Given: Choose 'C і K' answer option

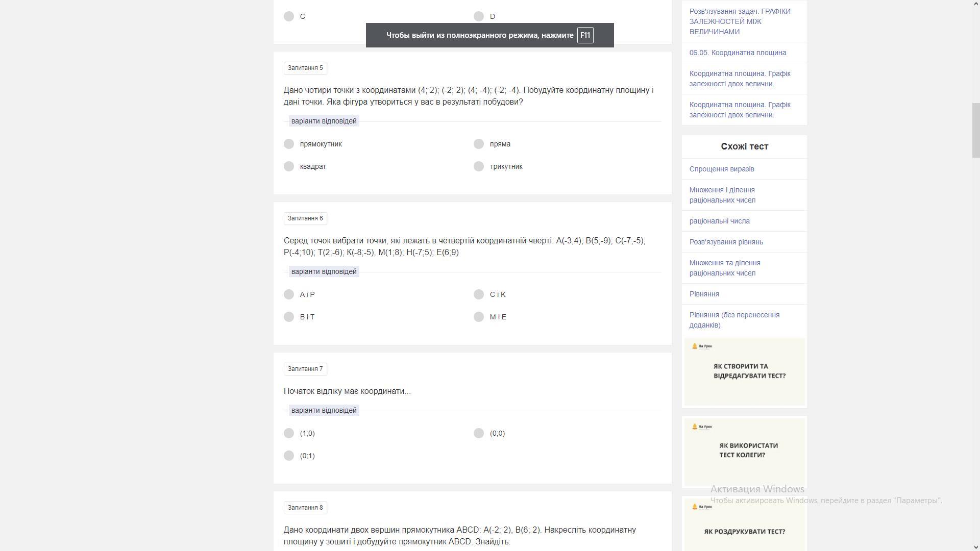Looking at the screenshot, I should tap(479, 294).
